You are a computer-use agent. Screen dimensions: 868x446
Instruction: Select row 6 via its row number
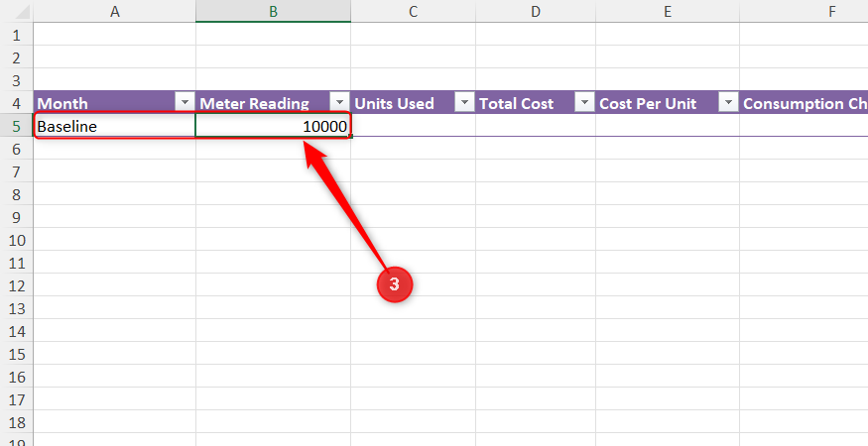coord(17,149)
